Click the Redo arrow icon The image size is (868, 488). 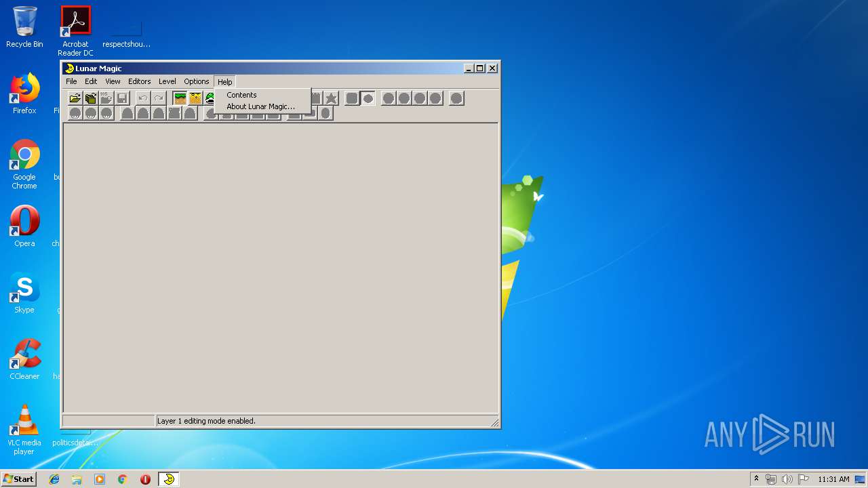(159, 98)
